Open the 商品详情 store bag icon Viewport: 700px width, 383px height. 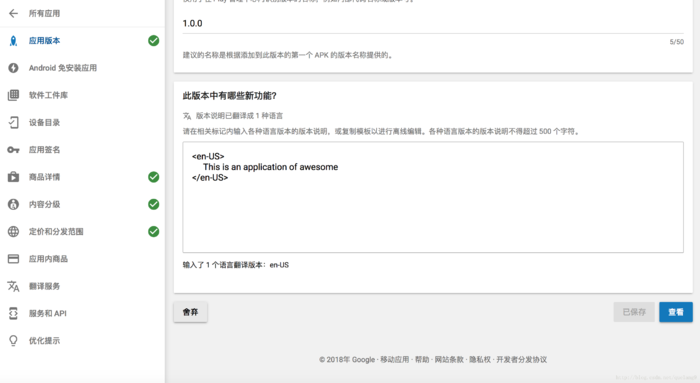click(13, 177)
